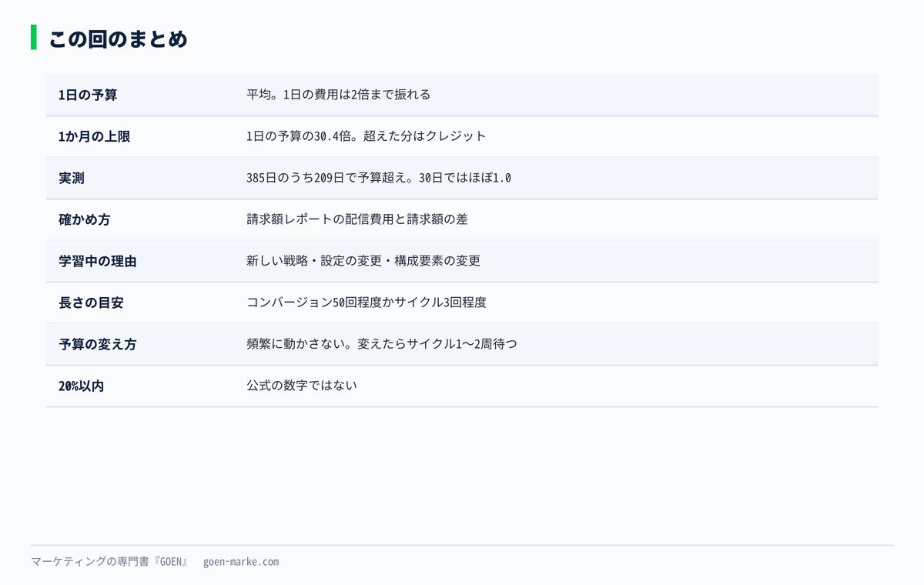Click the text 1日の予算の30.4倍。超えた分はクレジット
Viewport: 924px width, 585px height.
367,137
